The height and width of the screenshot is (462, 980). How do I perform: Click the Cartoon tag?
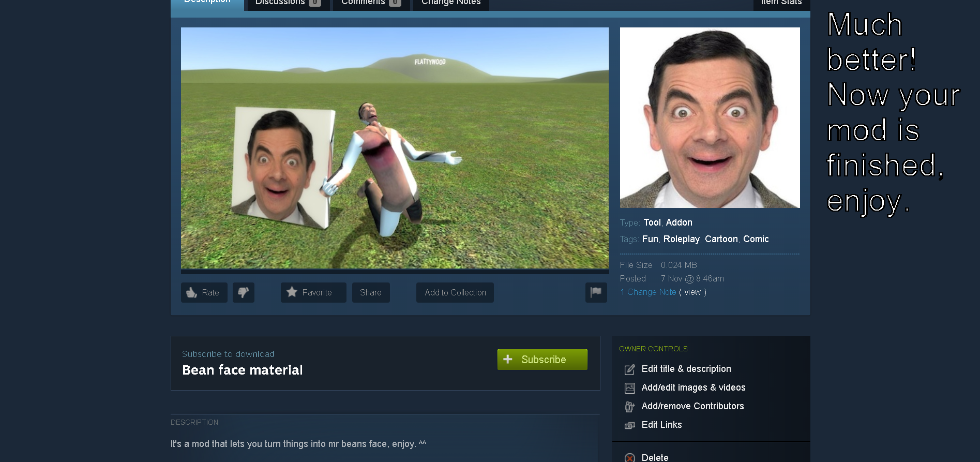pos(721,239)
